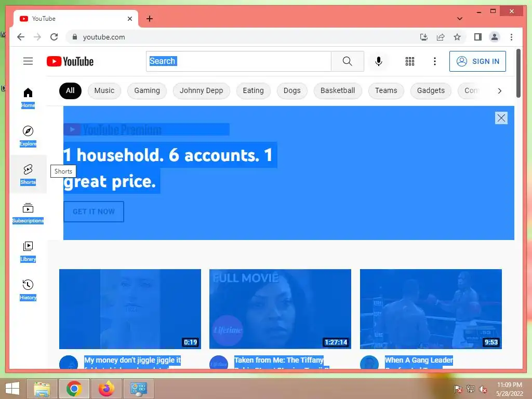Start voice search with microphone icon
Screen dimensions: 532x399
(379, 61)
